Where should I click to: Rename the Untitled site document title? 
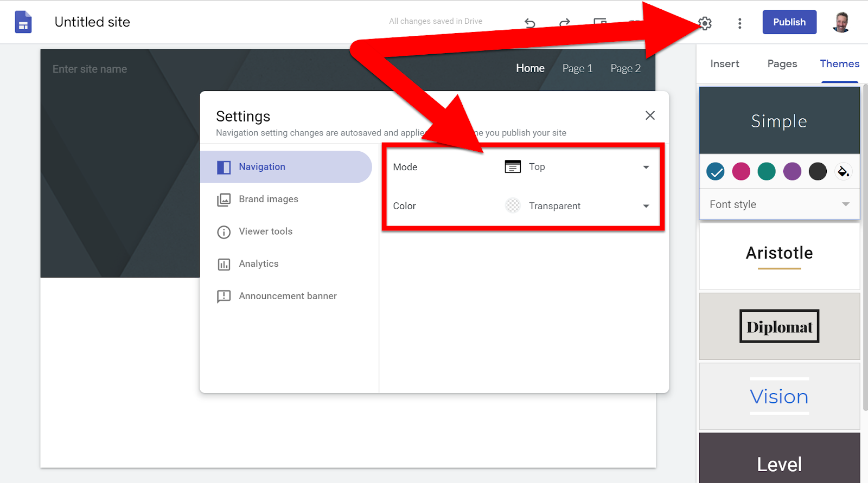tap(92, 22)
